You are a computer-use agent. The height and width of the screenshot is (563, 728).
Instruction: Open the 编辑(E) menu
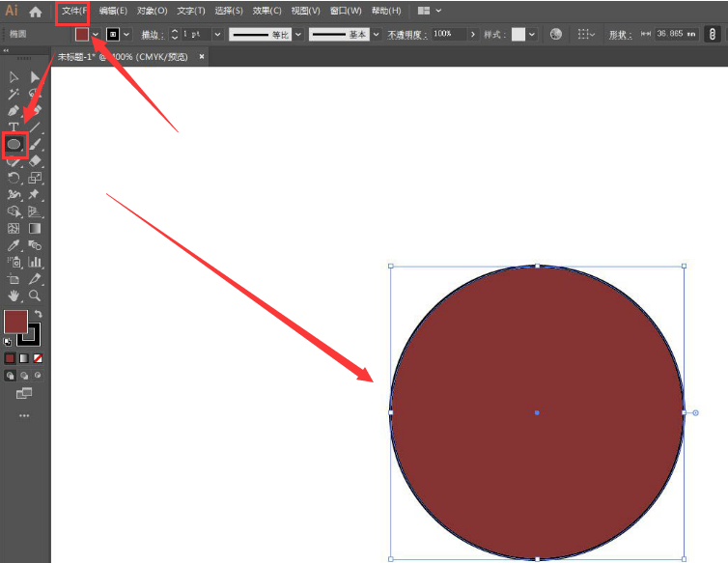click(113, 12)
